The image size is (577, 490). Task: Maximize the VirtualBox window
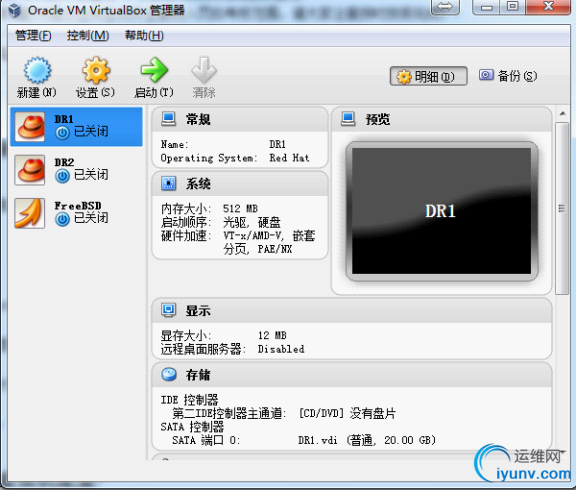(513, 7)
